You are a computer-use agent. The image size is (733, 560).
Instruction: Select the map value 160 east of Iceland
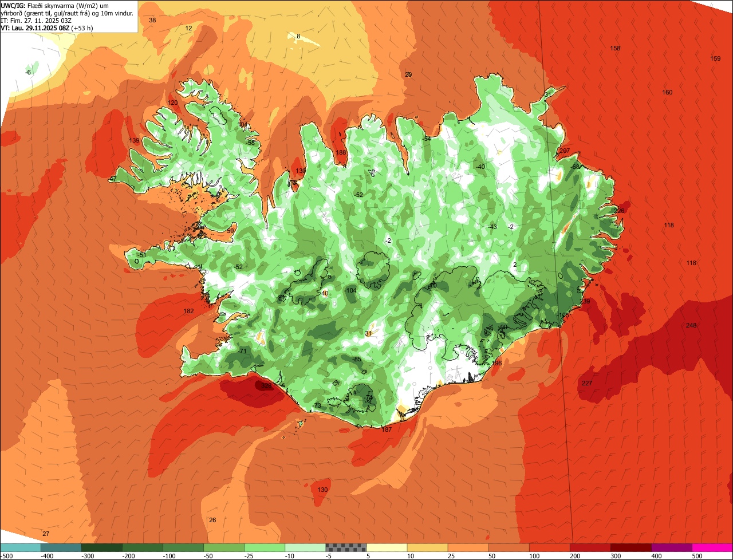pos(667,92)
